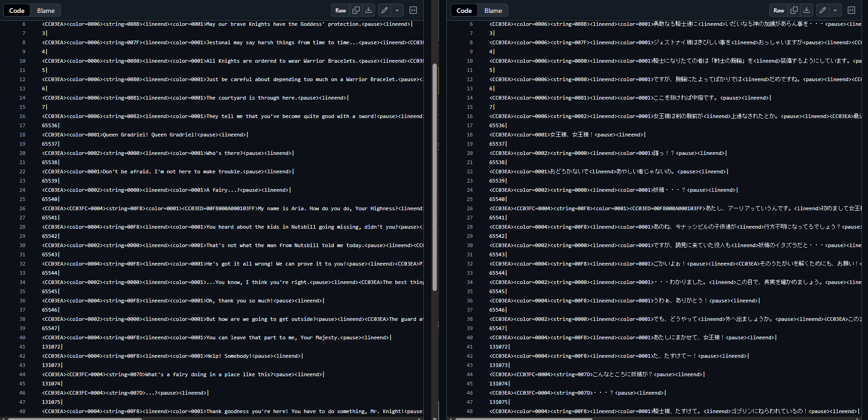The width and height of the screenshot is (868, 420).
Task: Edit file with pencil icon, right pane
Action: (823, 10)
